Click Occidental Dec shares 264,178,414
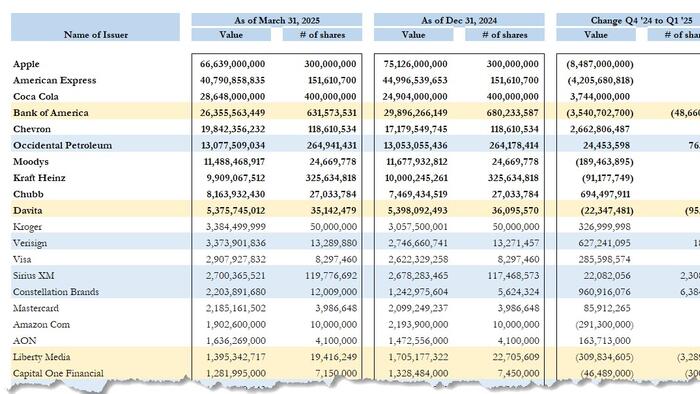Viewport: 700px width, 394px height. (514, 145)
